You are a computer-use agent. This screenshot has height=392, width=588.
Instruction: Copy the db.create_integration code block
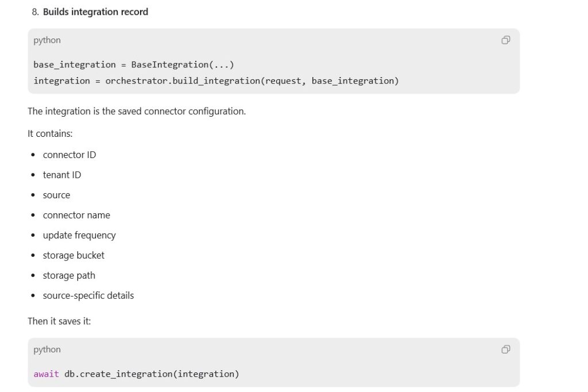point(505,349)
